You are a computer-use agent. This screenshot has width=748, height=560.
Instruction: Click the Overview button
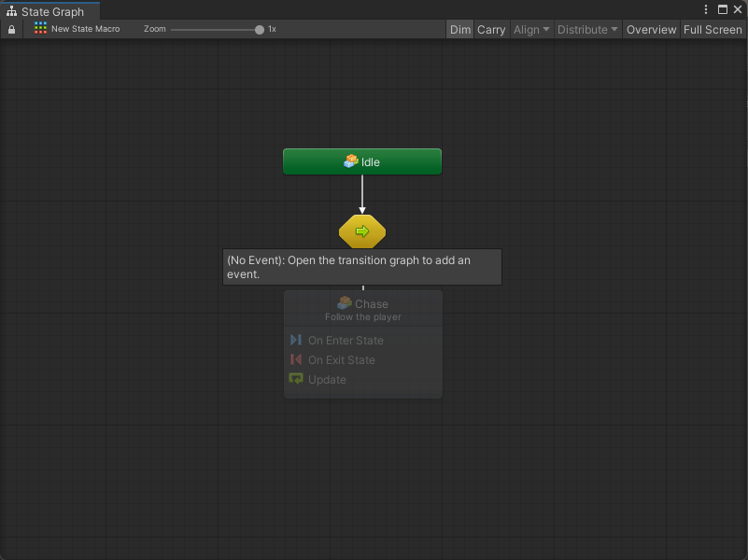coord(651,30)
